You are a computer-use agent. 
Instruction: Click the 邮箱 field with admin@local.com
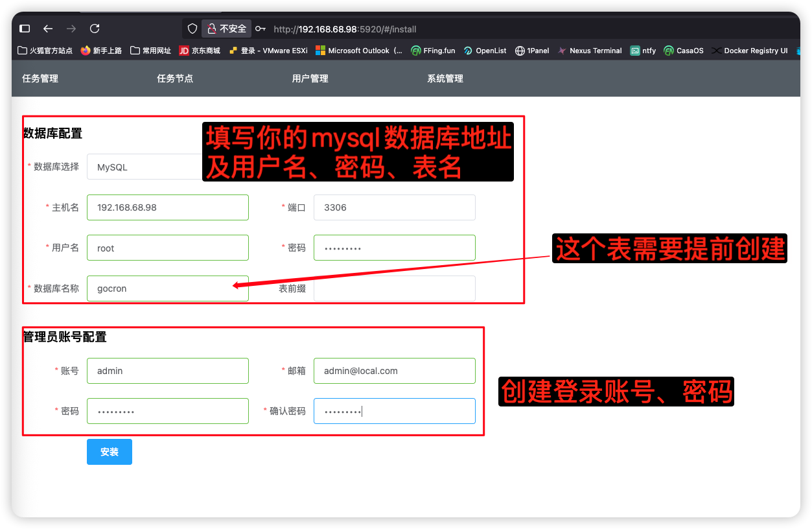pos(394,371)
